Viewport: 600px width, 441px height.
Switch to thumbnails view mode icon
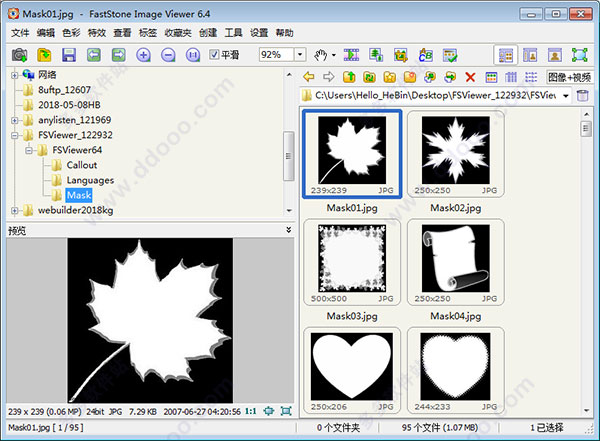[491, 77]
